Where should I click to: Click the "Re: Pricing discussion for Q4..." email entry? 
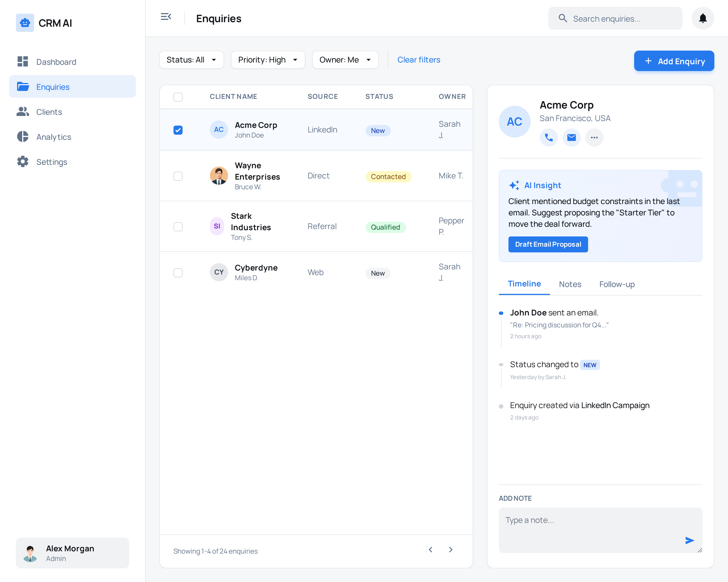(x=559, y=325)
